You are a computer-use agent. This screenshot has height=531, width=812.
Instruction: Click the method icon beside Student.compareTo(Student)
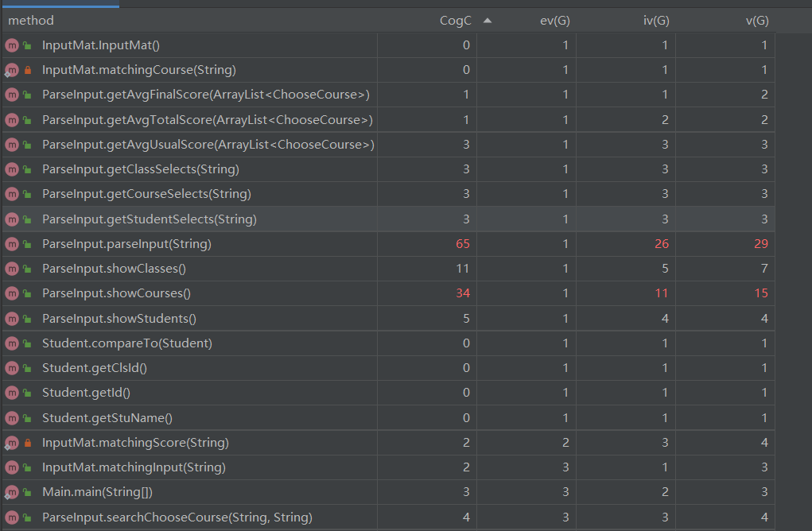coord(12,343)
